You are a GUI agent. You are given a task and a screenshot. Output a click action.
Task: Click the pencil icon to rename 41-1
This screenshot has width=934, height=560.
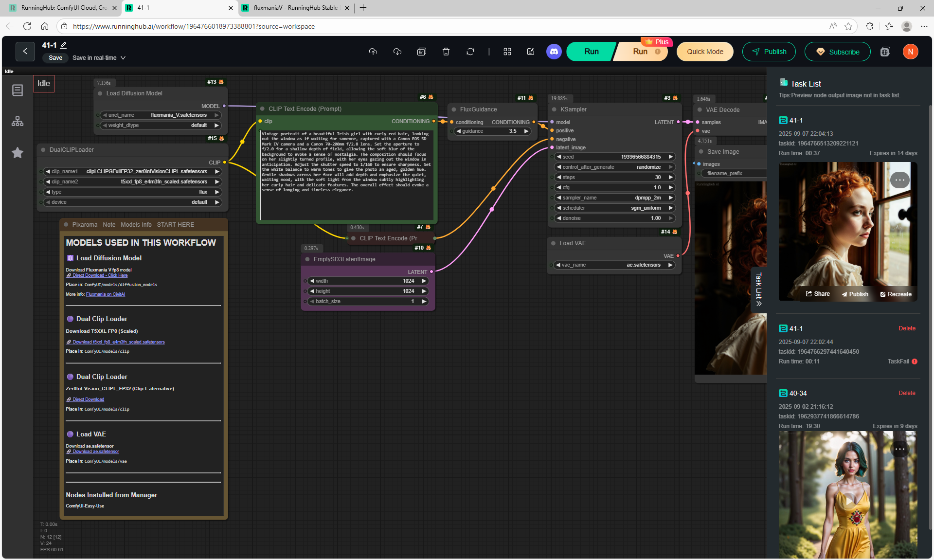[63, 45]
